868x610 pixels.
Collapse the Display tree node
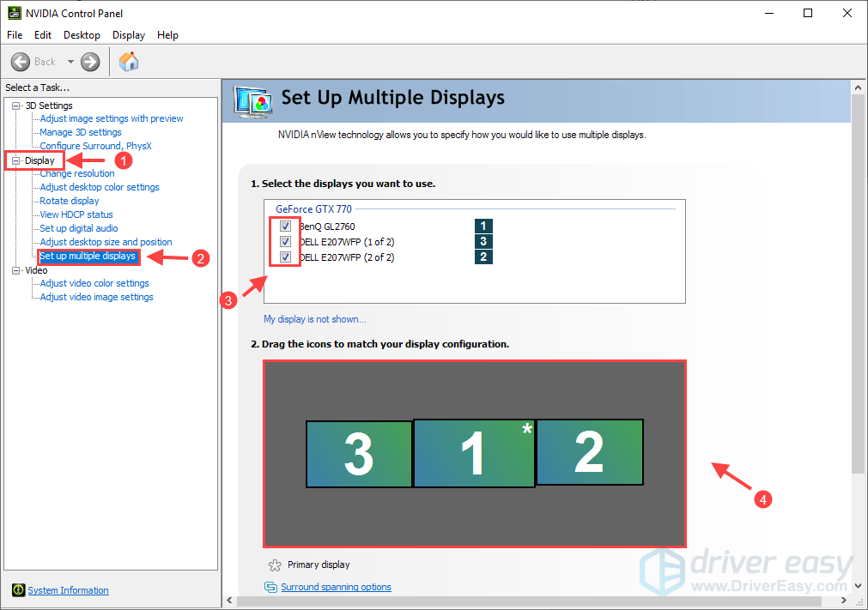click(x=16, y=160)
